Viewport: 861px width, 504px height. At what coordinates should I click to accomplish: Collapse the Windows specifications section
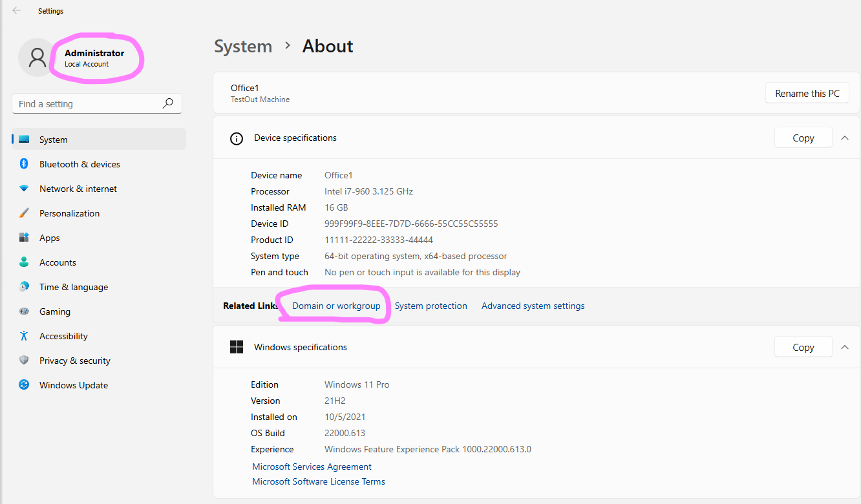pyautogui.click(x=845, y=347)
